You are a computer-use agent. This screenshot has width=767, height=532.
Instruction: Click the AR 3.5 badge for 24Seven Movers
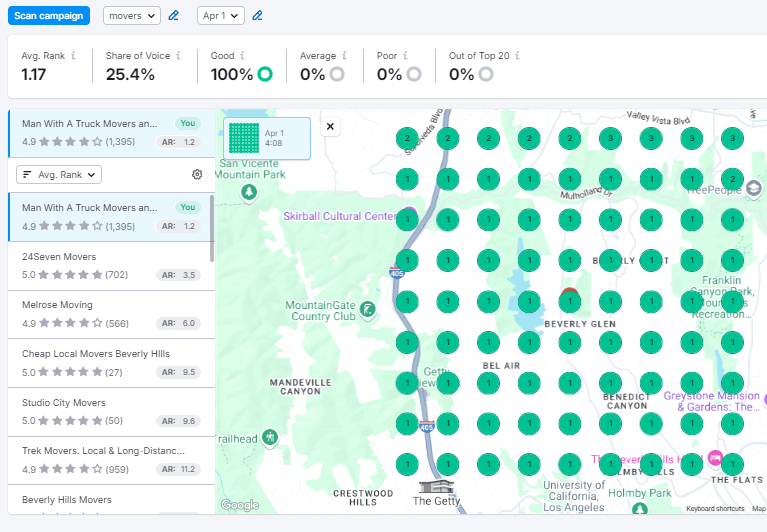(179, 275)
